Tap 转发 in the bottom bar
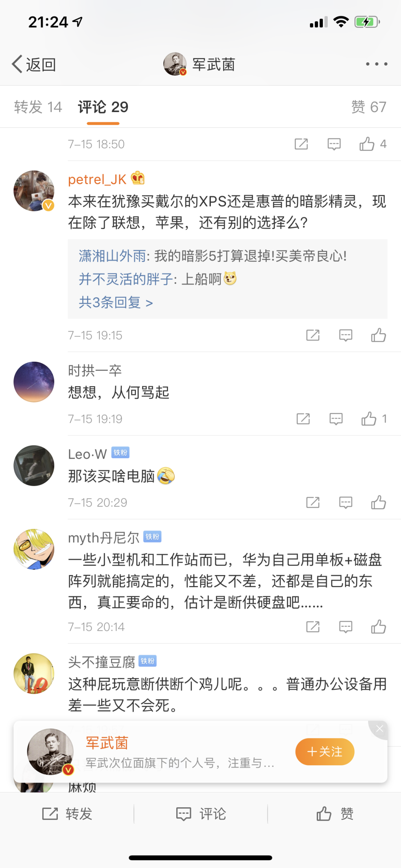This screenshot has width=401, height=868. tap(67, 814)
